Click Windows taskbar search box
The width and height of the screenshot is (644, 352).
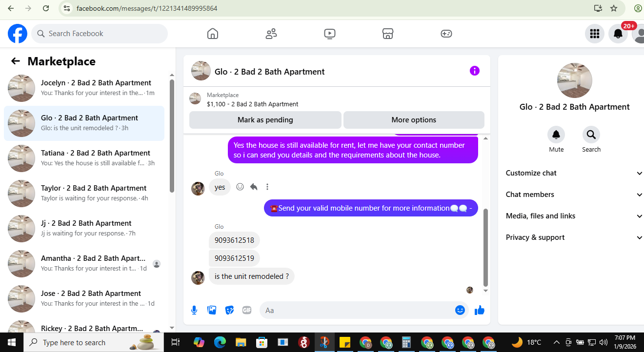click(x=94, y=342)
